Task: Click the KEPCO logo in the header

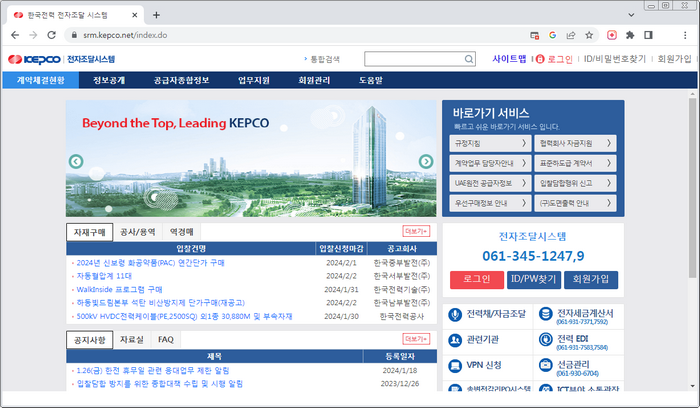Action: pyautogui.click(x=34, y=59)
